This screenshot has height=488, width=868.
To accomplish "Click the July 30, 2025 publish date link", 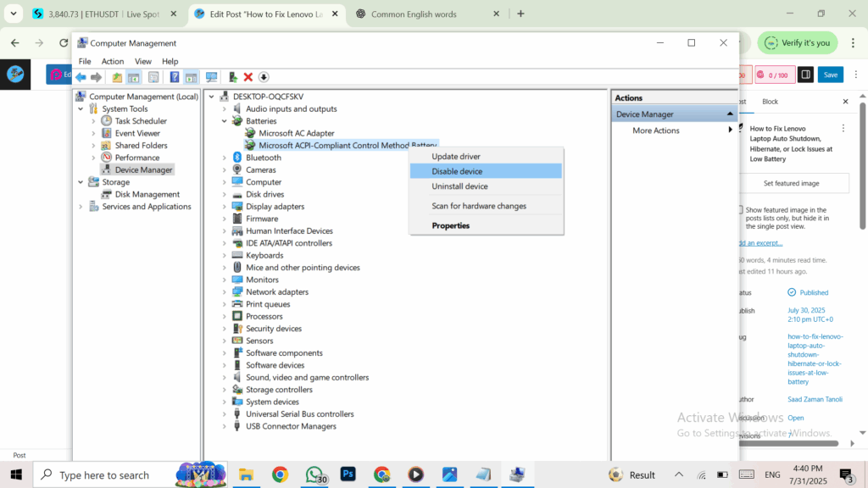I will coord(810,315).
